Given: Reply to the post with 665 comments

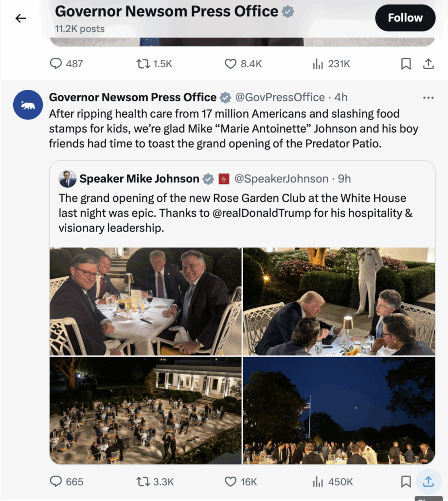Looking at the screenshot, I should coord(56,482).
